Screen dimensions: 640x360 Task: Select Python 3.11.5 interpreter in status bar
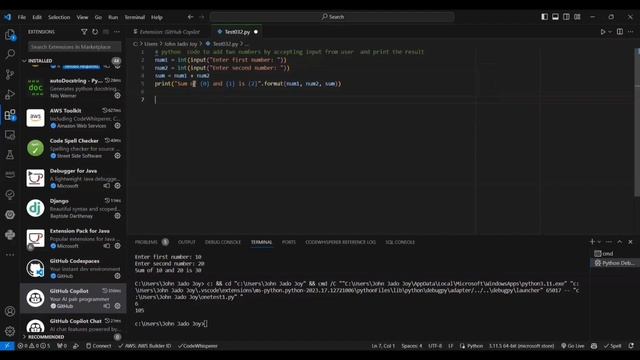click(x=522, y=346)
